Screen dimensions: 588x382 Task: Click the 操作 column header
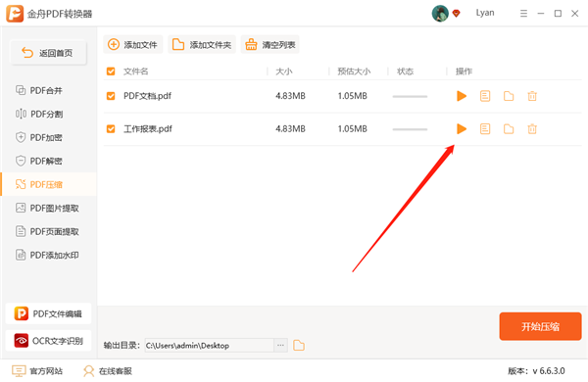coord(464,72)
